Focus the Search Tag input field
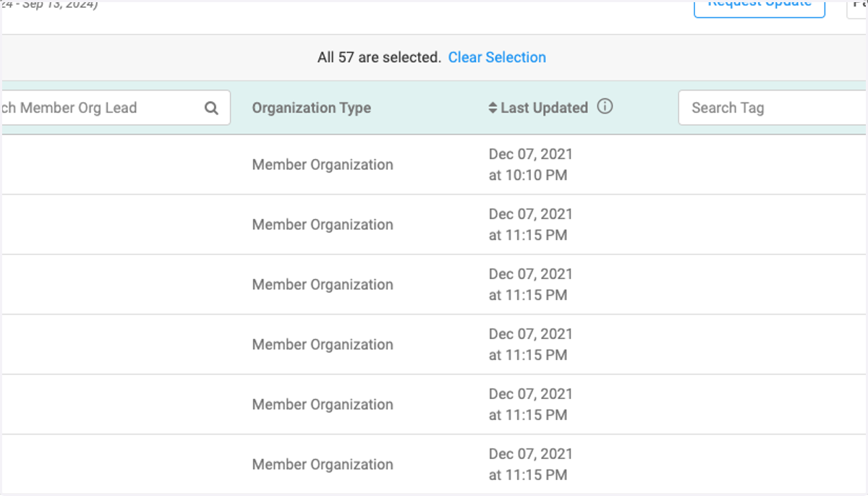The height and width of the screenshot is (496, 868). 773,108
